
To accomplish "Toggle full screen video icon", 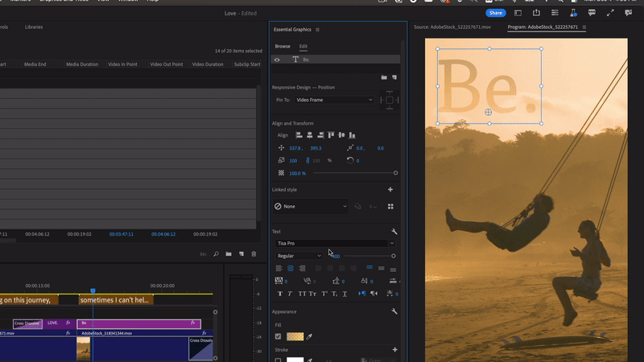I will click(610, 13).
